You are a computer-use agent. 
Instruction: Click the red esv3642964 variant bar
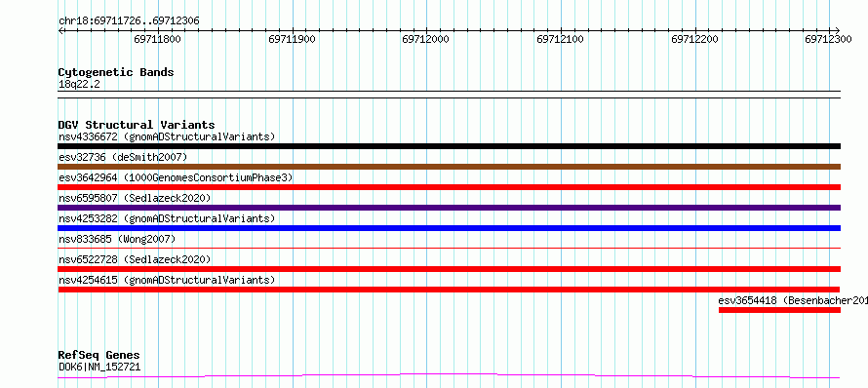[449, 187]
